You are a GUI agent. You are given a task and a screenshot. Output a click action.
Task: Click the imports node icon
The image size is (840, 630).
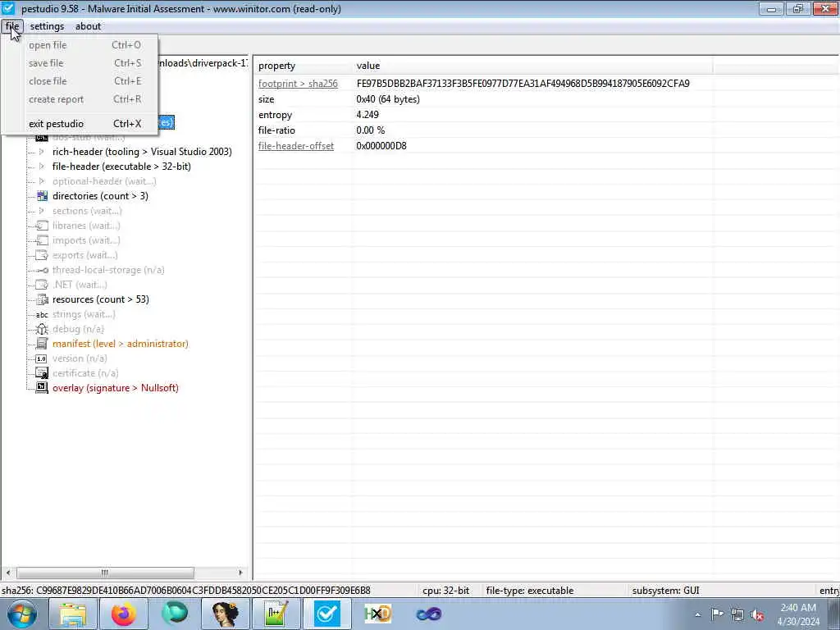click(42, 240)
